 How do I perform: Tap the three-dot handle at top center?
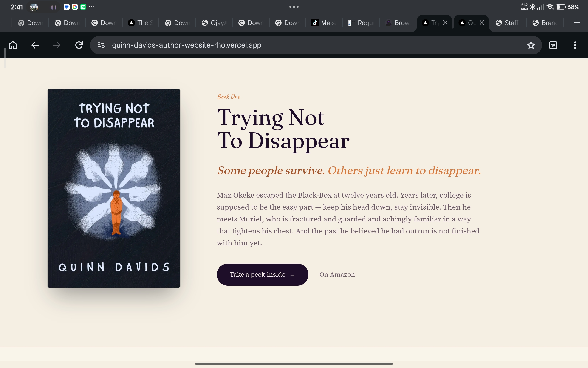click(294, 7)
